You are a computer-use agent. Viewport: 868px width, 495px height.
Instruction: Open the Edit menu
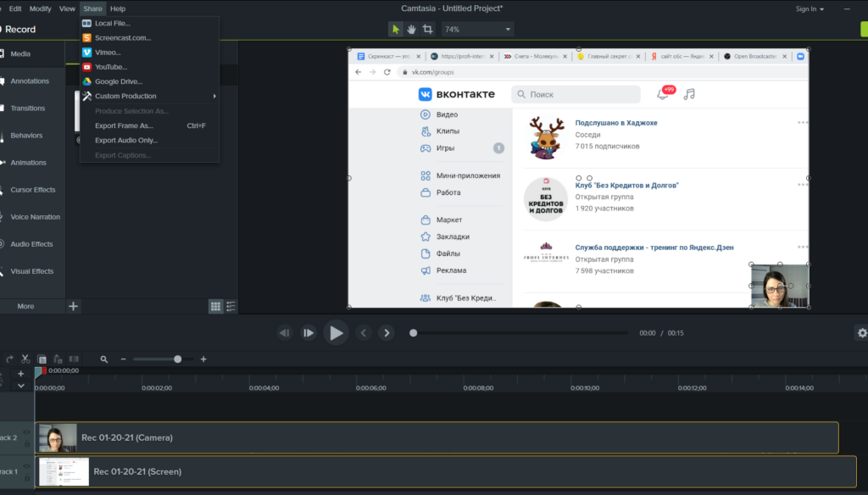click(x=15, y=8)
